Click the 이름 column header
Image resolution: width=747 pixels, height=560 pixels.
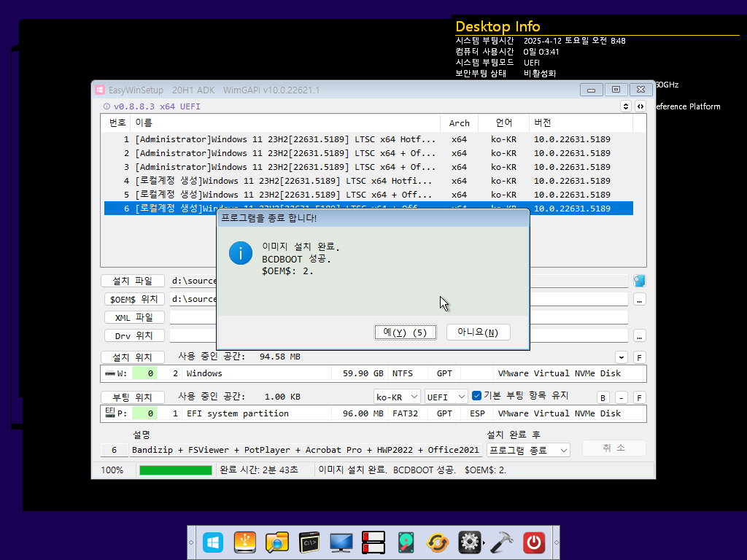pos(286,122)
